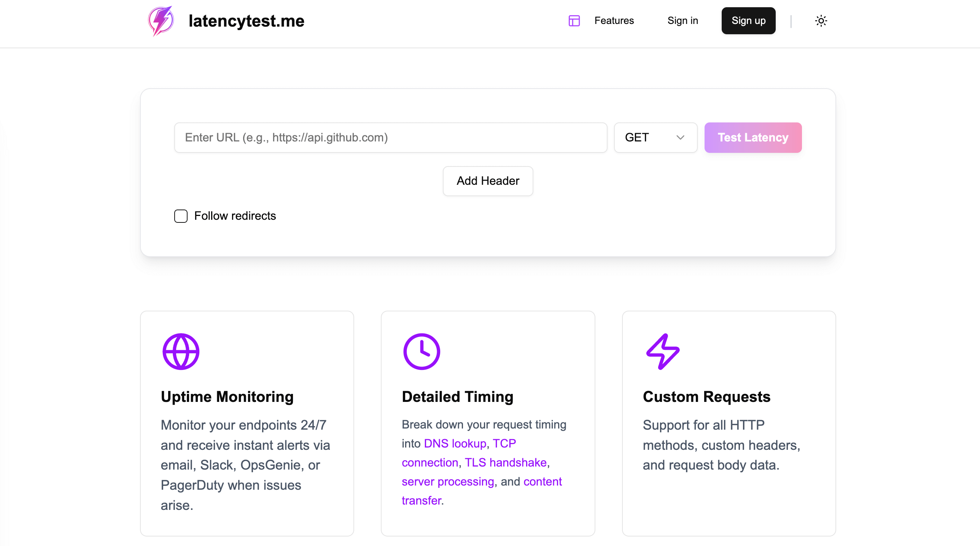Click the lightning bolt logo in the header
This screenshot has width=980, height=546.
tap(160, 21)
